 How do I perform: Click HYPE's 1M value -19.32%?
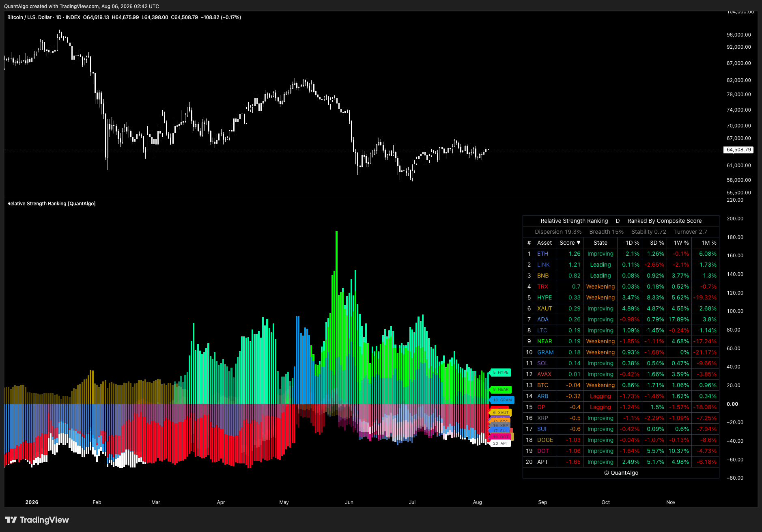705,297
